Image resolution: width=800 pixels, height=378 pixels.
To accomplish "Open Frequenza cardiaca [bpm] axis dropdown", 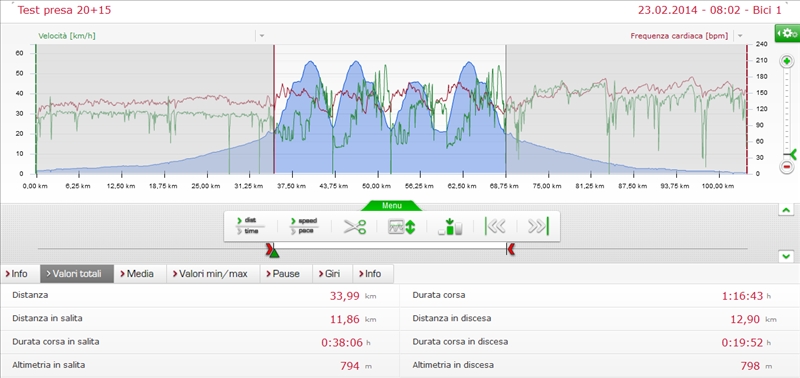I will (x=739, y=36).
